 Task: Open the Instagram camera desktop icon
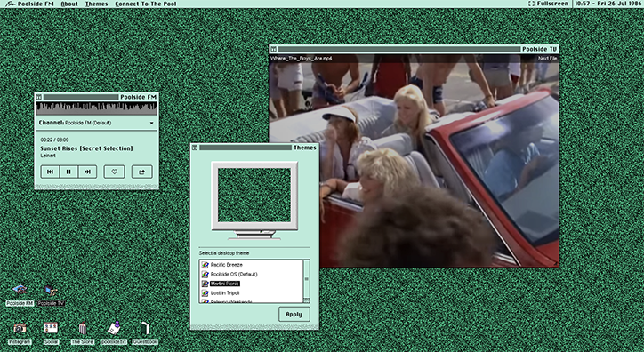(20, 333)
